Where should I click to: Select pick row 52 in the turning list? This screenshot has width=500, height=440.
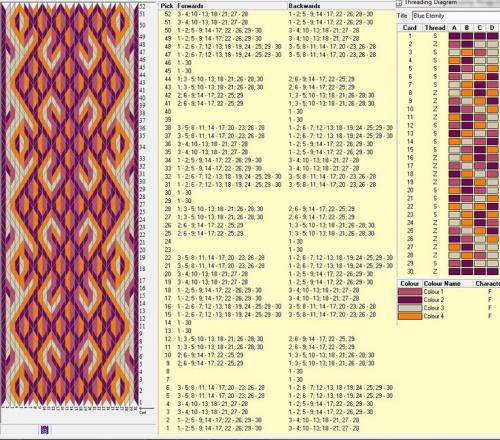point(277,14)
